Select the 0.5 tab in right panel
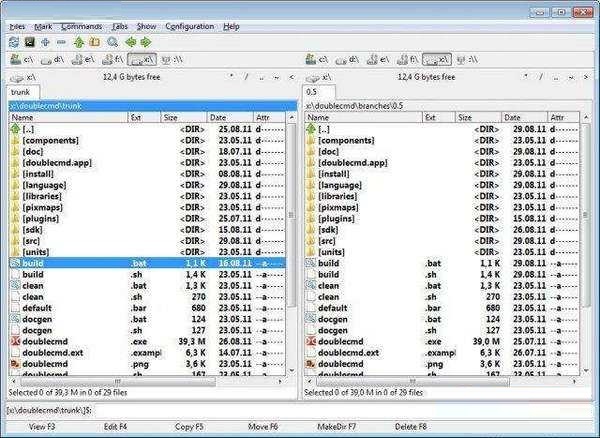The height and width of the screenshot is (438, 600). pyautogui.click(x=319, y=92)
